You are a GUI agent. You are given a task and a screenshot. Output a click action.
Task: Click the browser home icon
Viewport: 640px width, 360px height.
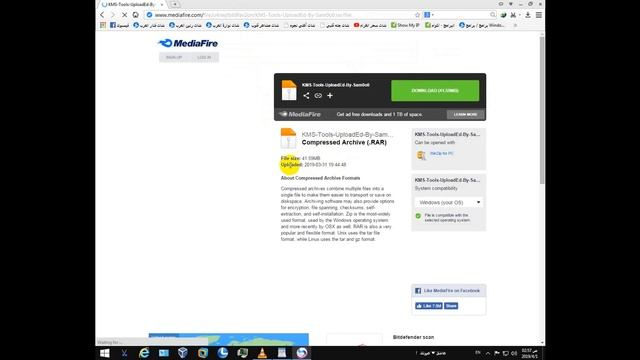pos(136,15)
